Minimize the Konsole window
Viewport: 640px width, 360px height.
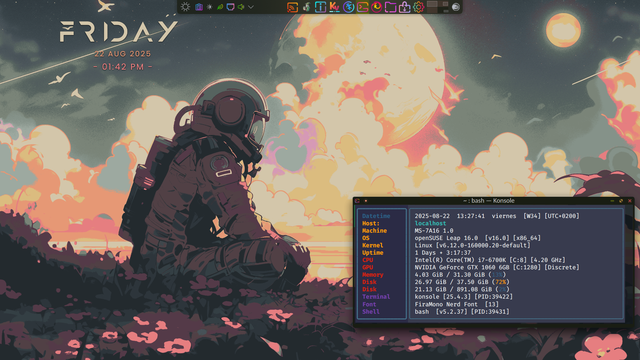tap(612, 201)
